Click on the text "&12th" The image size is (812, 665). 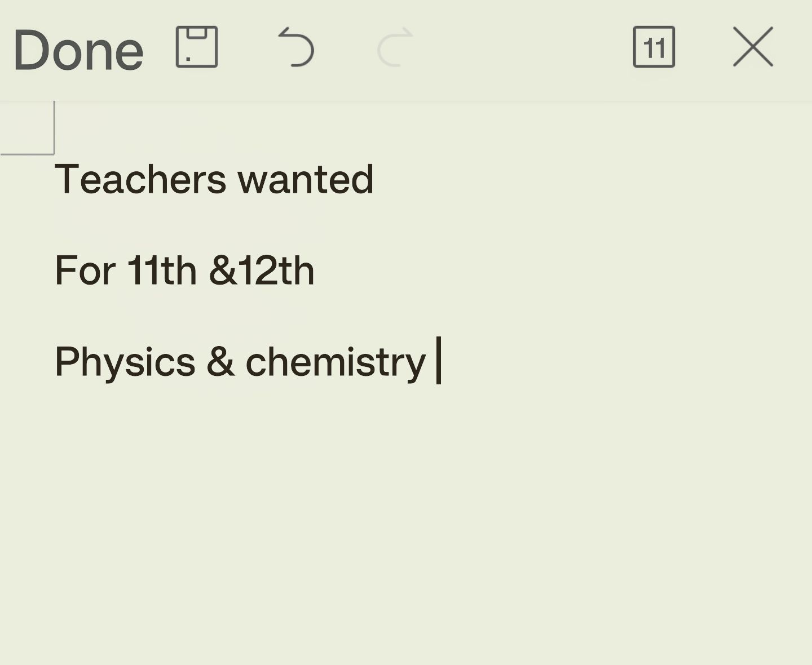pos(262,271)
